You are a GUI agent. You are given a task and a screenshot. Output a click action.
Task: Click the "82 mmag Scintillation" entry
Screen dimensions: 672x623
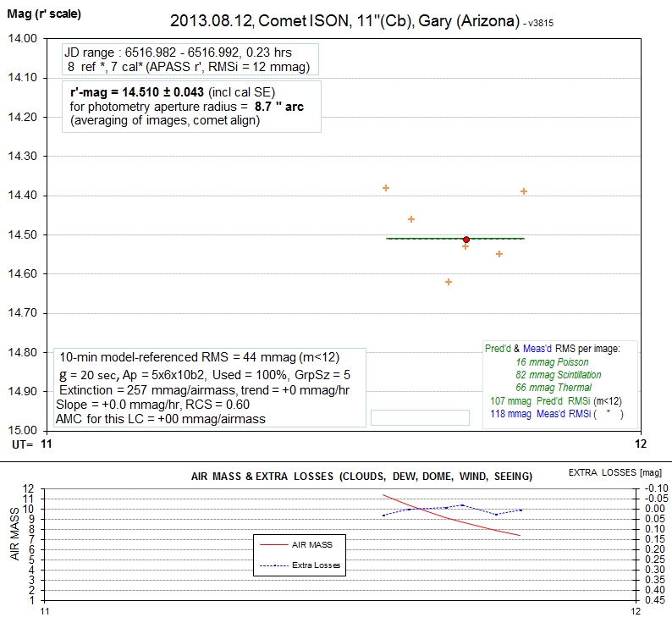tap(559, 375)
